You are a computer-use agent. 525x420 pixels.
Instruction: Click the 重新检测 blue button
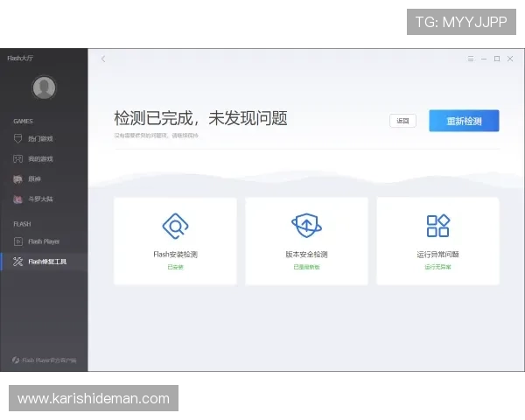464,121
